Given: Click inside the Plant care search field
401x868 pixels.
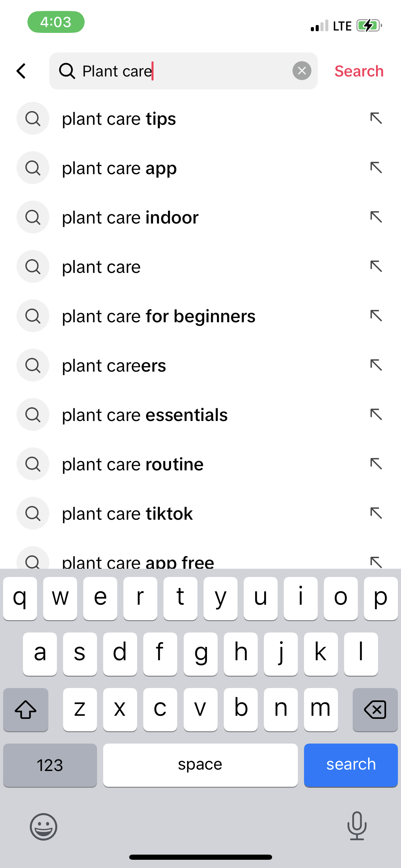Looking at the screenshot, I should (185, 71).
